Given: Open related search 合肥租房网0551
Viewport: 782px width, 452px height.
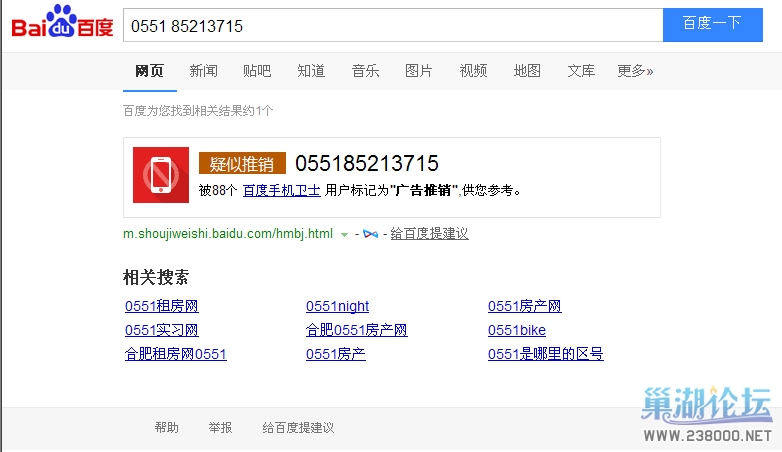Looking at the screenshot, I should [176, 354].
